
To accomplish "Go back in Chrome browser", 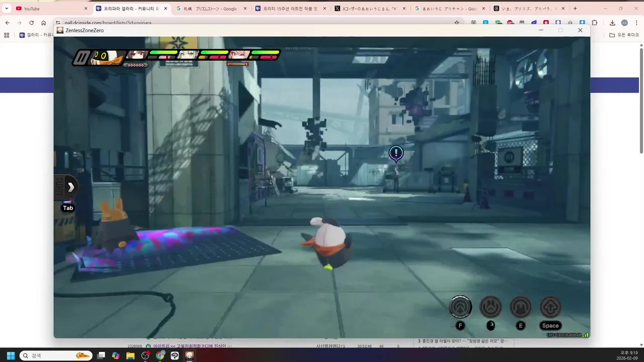I will pos(7,23).
